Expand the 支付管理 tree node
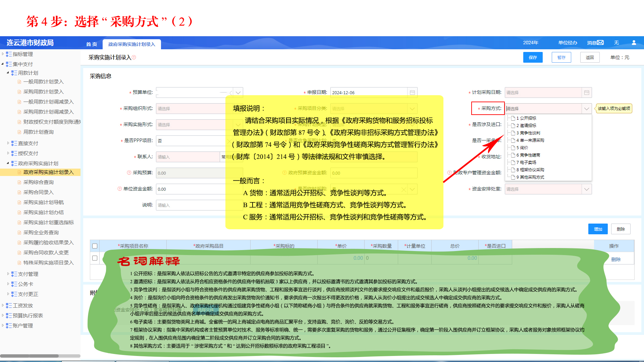The width and height of the screenshot is (644, 362). pyautogui.click(x=8, y=274)
